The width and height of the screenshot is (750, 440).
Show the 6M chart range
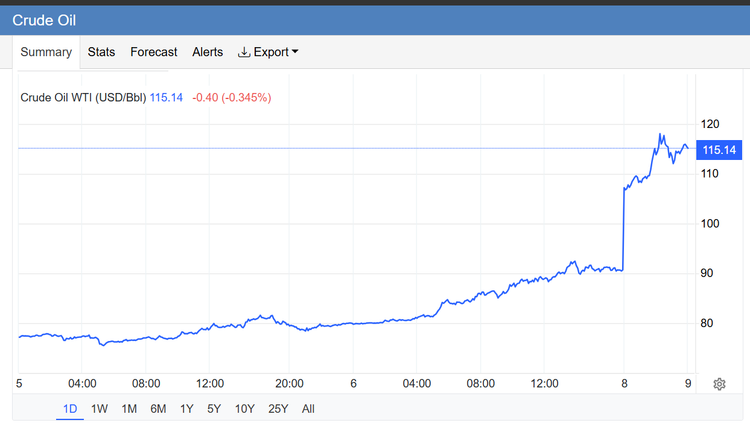coord(158,408)
